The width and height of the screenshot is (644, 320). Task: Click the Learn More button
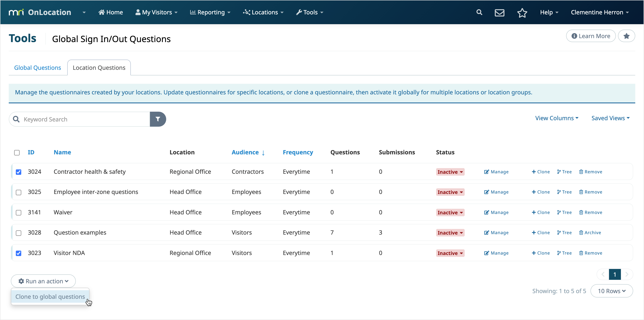591,36
